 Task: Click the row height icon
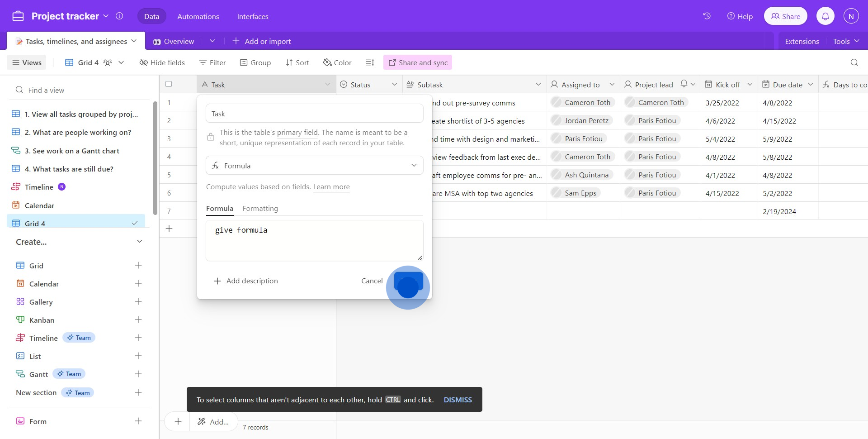[x=370, y=62]
